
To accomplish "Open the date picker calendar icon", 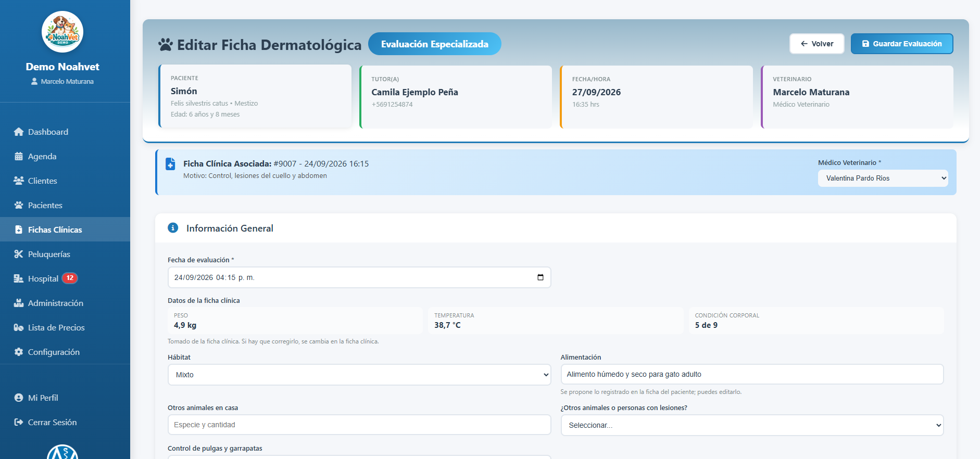I will (x=541, y=277).
